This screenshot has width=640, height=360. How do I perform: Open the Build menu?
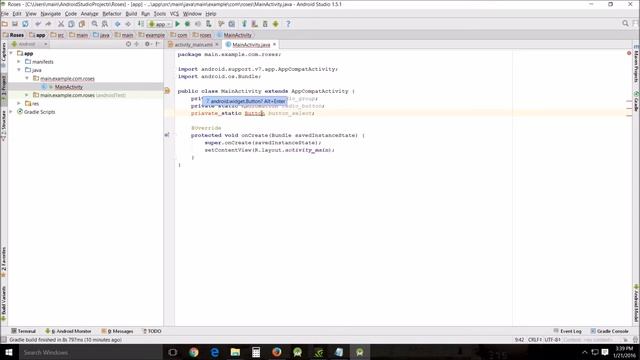point(131,13)
